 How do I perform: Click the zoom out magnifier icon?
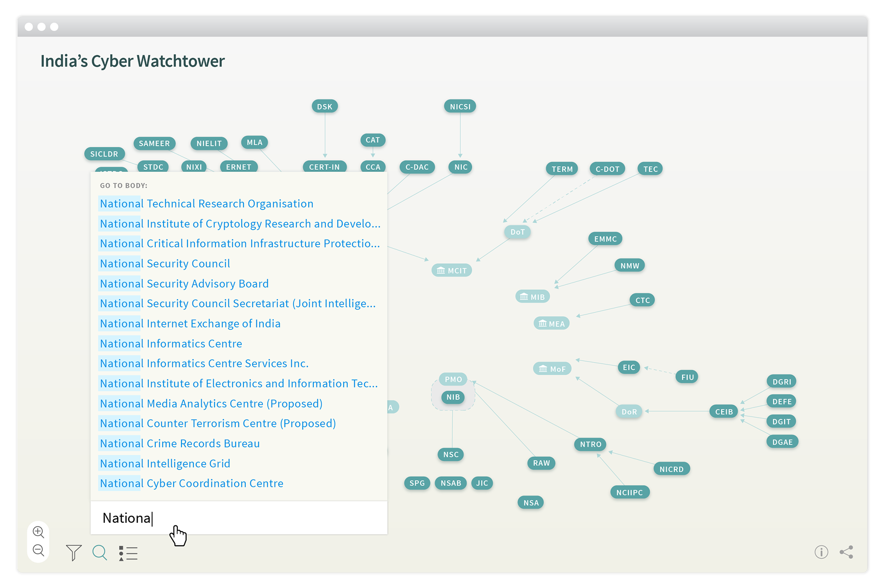pos(39,550)
